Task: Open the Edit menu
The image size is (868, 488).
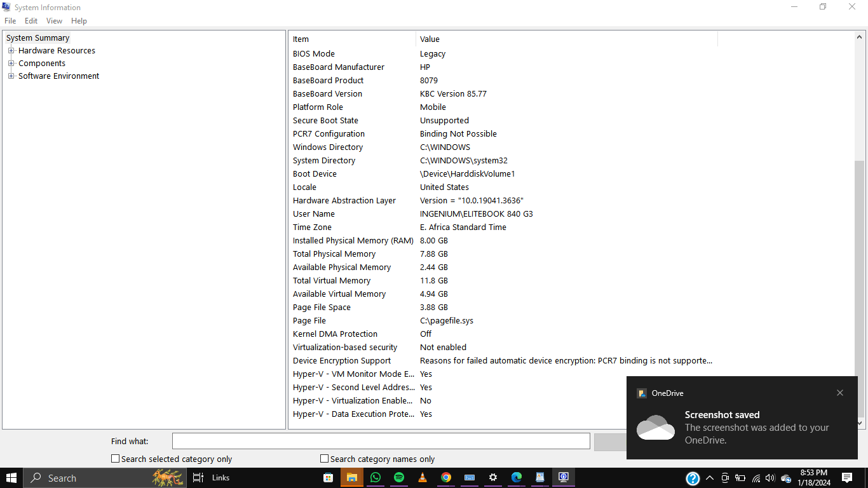Action: point(31,21)
